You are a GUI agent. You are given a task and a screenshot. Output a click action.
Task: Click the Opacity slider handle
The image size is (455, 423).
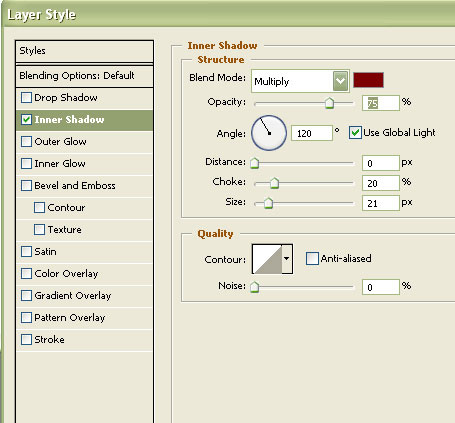(x=329, y=103)
